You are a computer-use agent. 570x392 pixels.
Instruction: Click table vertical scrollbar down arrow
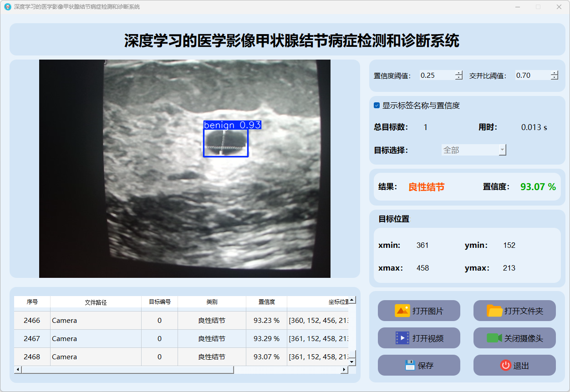[x=352, y=362]
